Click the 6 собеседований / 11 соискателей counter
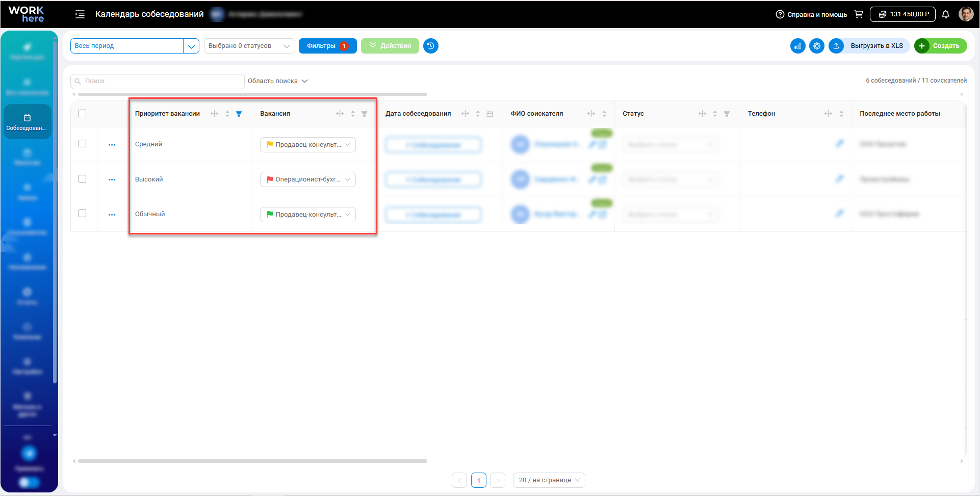Viewport: 980px width, 496px height. tap(916, 81)
